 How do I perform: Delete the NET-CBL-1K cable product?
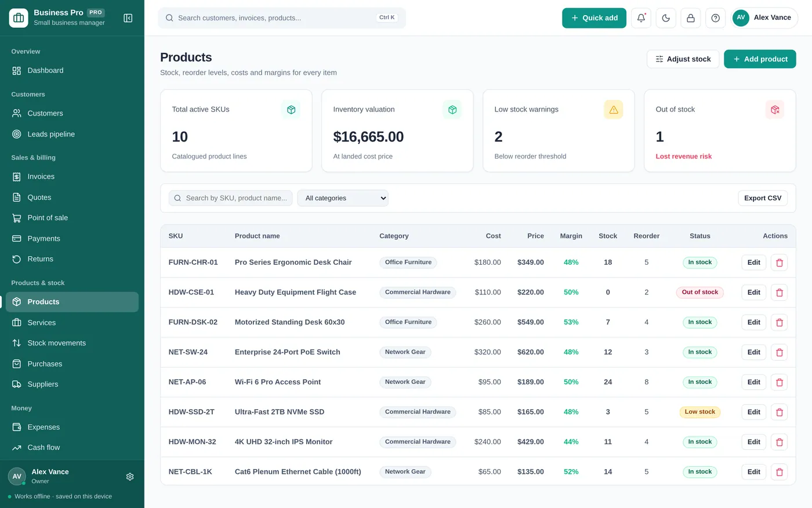779,472
